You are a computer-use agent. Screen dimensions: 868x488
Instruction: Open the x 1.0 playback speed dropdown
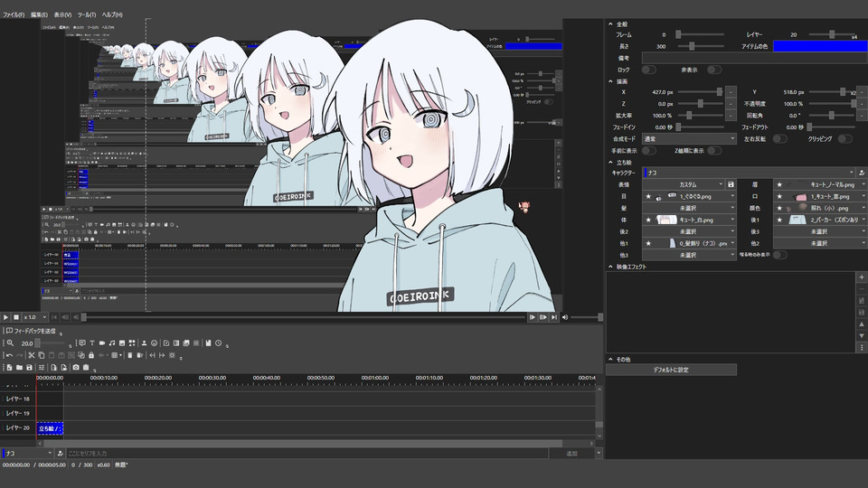point(35,317)
